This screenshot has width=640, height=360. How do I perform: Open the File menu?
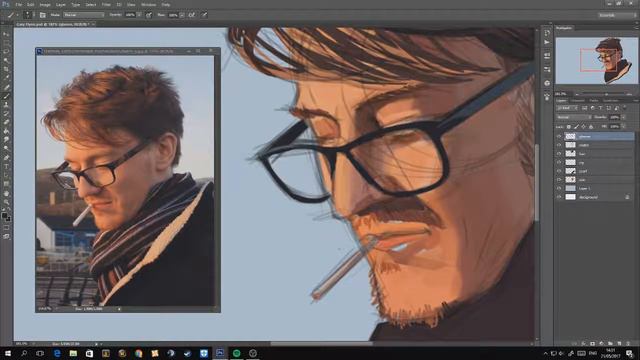19,4
